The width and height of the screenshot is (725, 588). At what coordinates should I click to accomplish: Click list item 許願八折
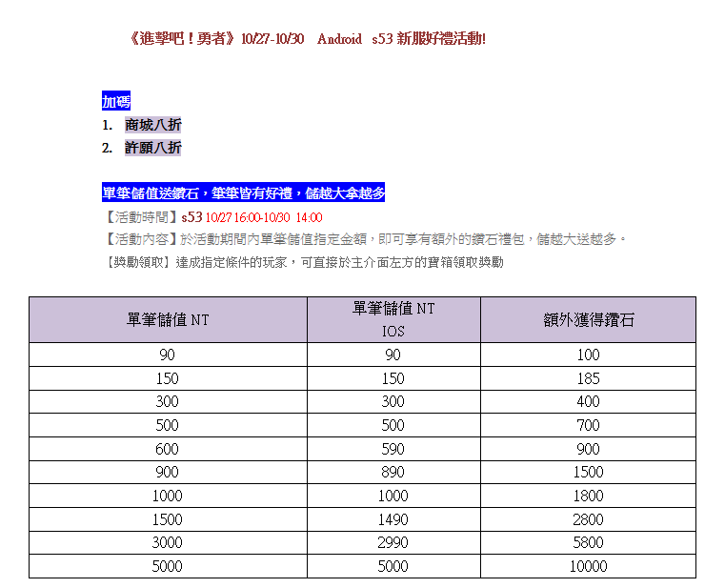(x=153, y=148)
